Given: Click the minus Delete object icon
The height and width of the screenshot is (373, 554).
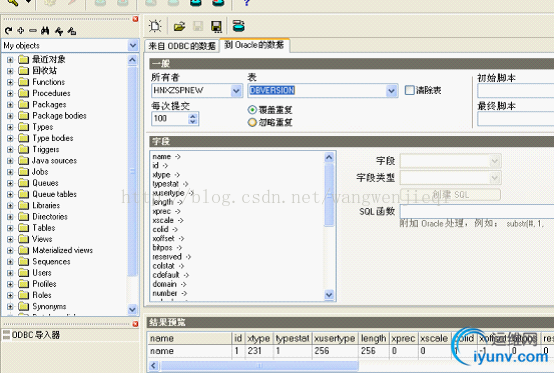Looking at the screenshot, I should 33,31.
